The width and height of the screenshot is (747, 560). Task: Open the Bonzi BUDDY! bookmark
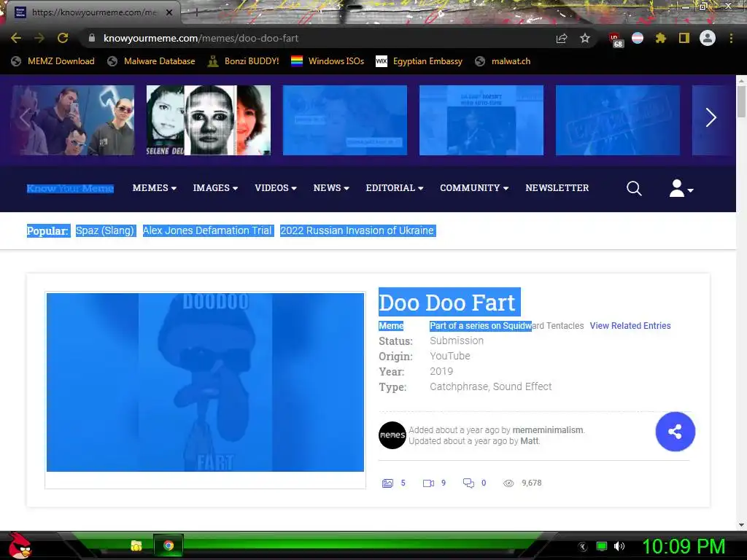244,61
